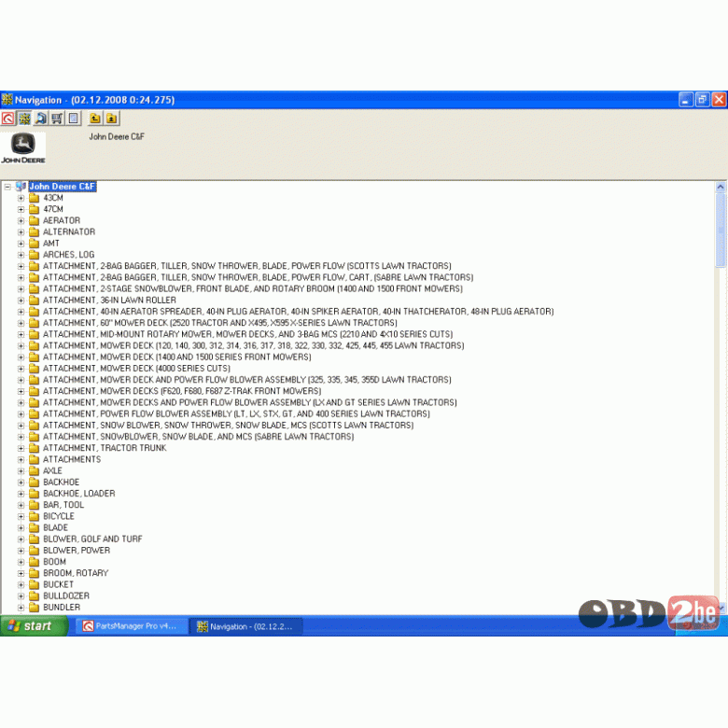Click the ALTERNATOR folder icon
This screenshot has width=728, height=728.
click(34, 232)
